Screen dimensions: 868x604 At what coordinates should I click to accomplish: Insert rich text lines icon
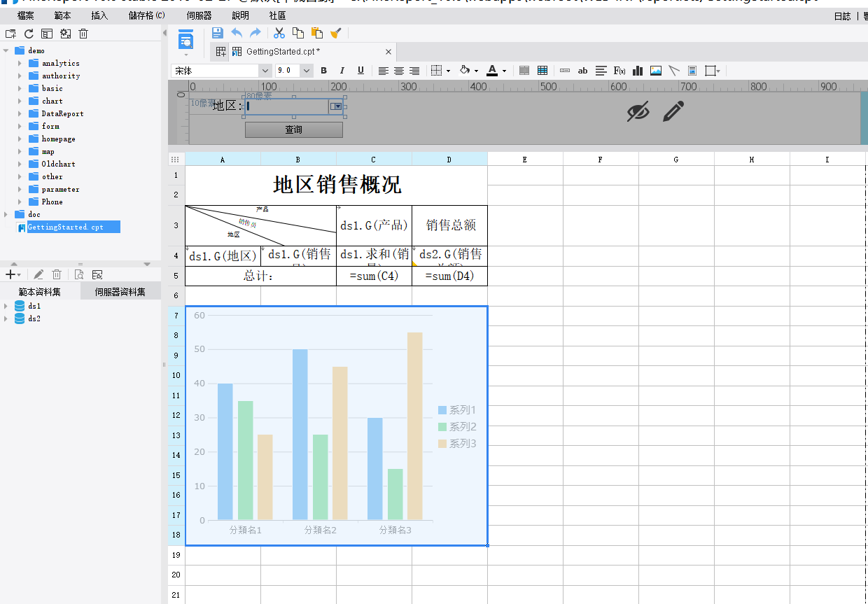click(601, 71)
